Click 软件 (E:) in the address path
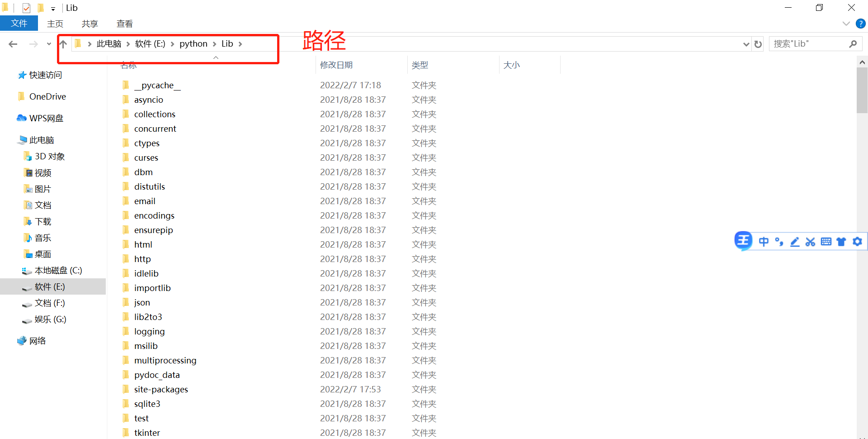This screenshot has height=439, width=868. click(x=150, y=44)
